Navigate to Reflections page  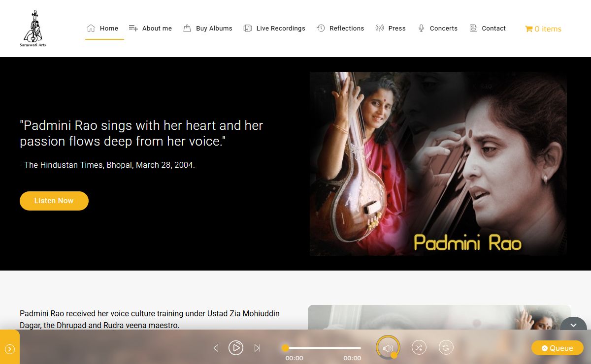click(340, 29)
